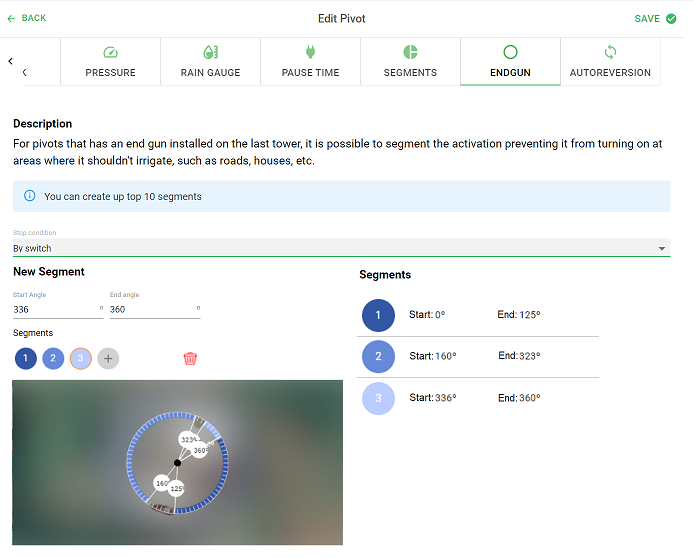The height and width of the screenshot is (558, 694).
Task: Click the Edit Pivot title
Action: [342, 19]
